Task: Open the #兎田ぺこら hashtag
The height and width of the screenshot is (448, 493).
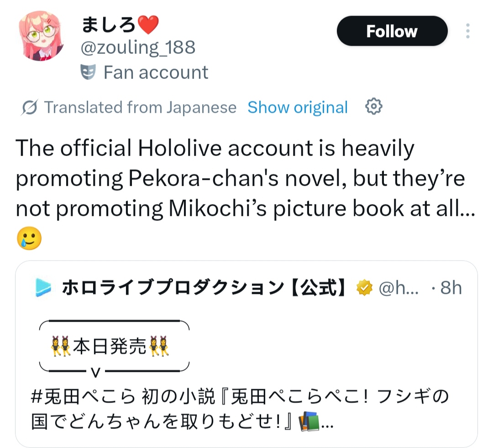Action: point(84,396)
